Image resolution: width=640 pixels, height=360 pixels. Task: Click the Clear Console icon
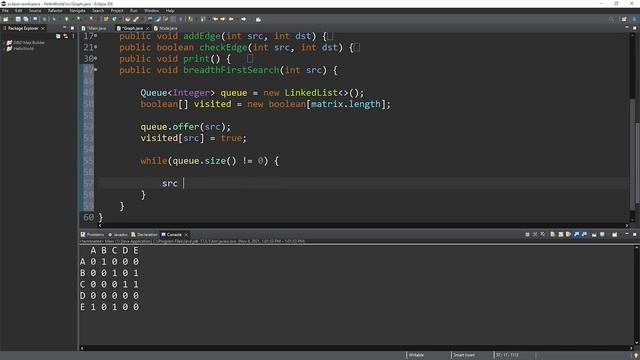(552, 234)
